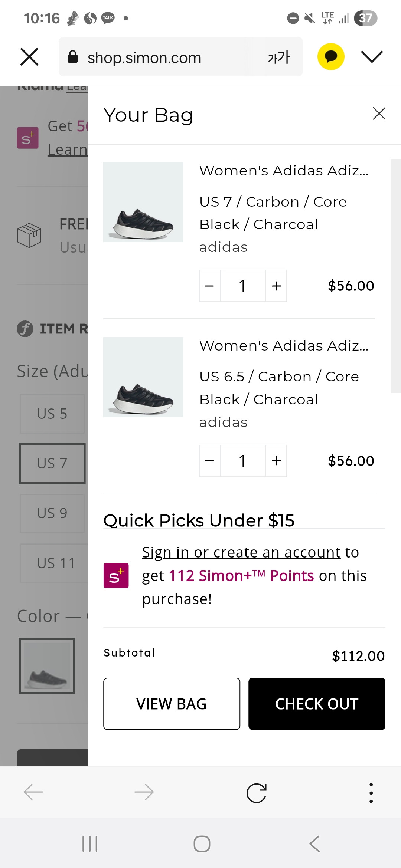Screen dimensions: 401x868
Task: Open the yellow KakaoTalk chat bubble icon
Action: click(x=331, y=57)
